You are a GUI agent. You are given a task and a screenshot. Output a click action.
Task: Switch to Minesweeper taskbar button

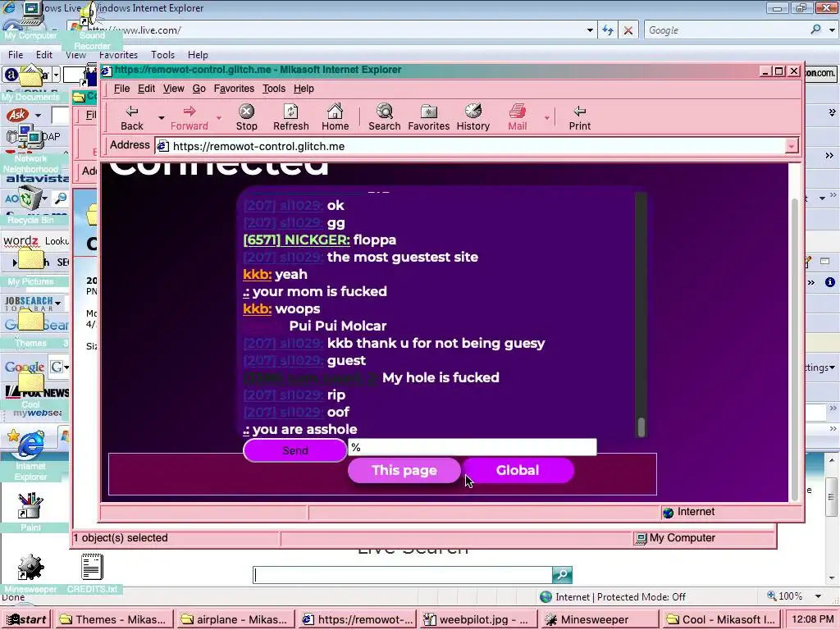(600, 619)
